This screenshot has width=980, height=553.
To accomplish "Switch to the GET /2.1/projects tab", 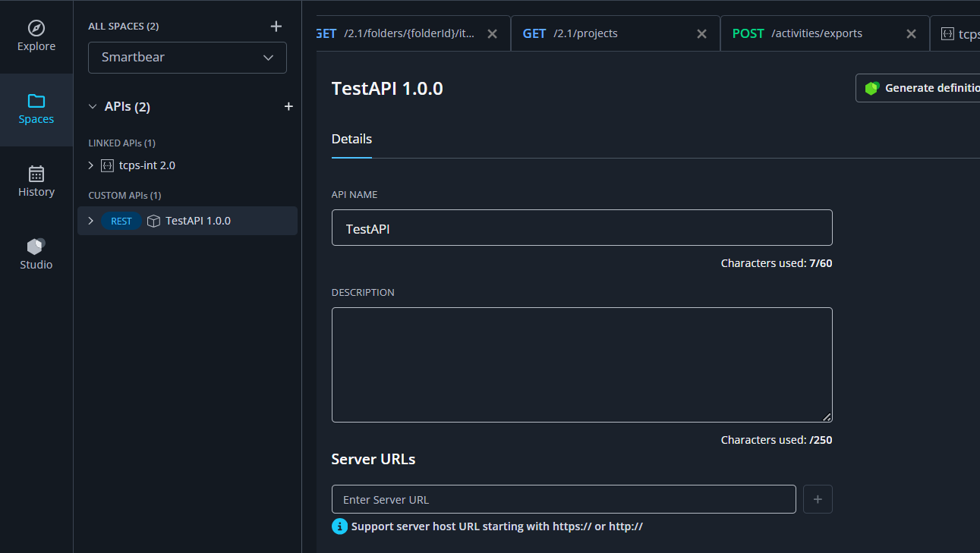I will 600,34.
